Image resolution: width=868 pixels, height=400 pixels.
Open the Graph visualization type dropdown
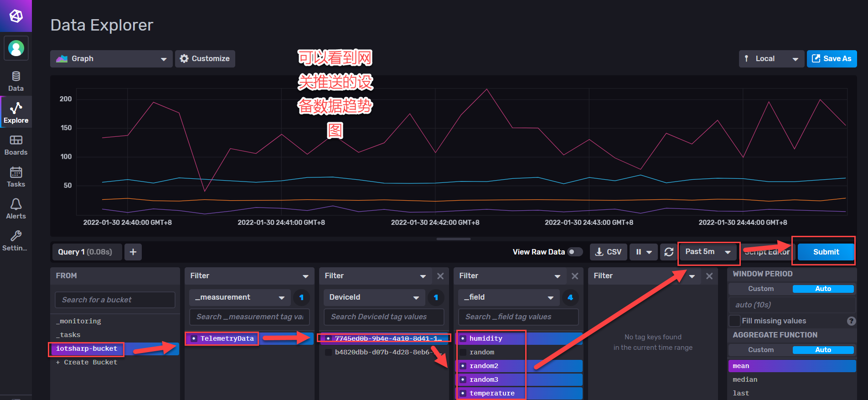pos(111,59)
